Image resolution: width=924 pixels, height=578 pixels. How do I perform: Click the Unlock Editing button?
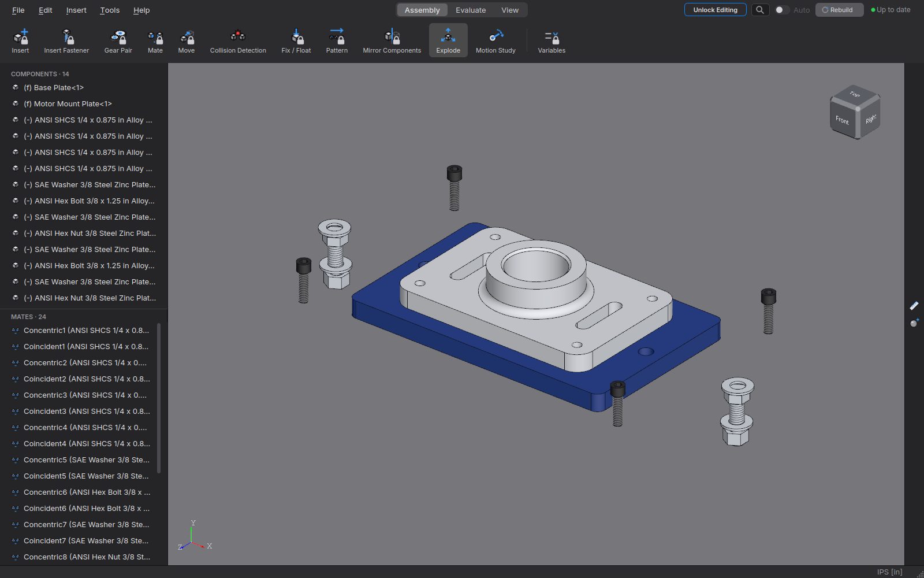716,10
